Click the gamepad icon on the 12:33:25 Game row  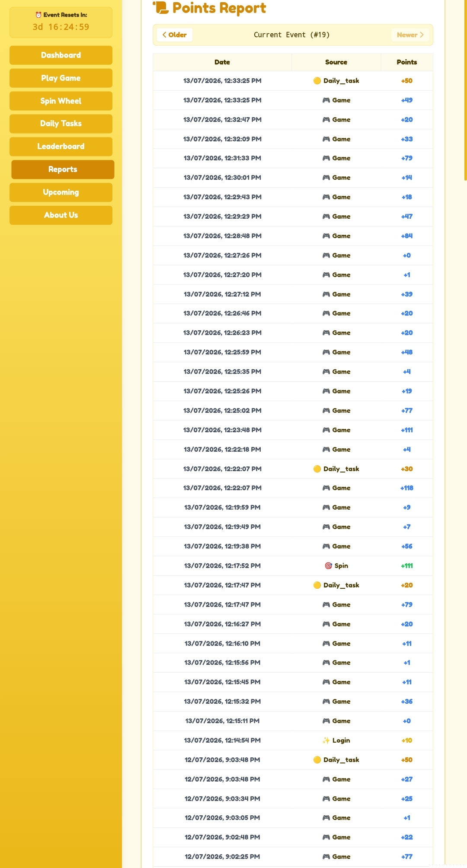(326, 100)
